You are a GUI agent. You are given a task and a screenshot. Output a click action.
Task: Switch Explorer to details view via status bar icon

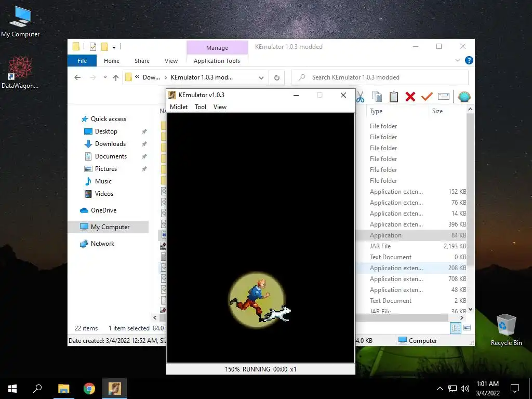click(456, 328)
